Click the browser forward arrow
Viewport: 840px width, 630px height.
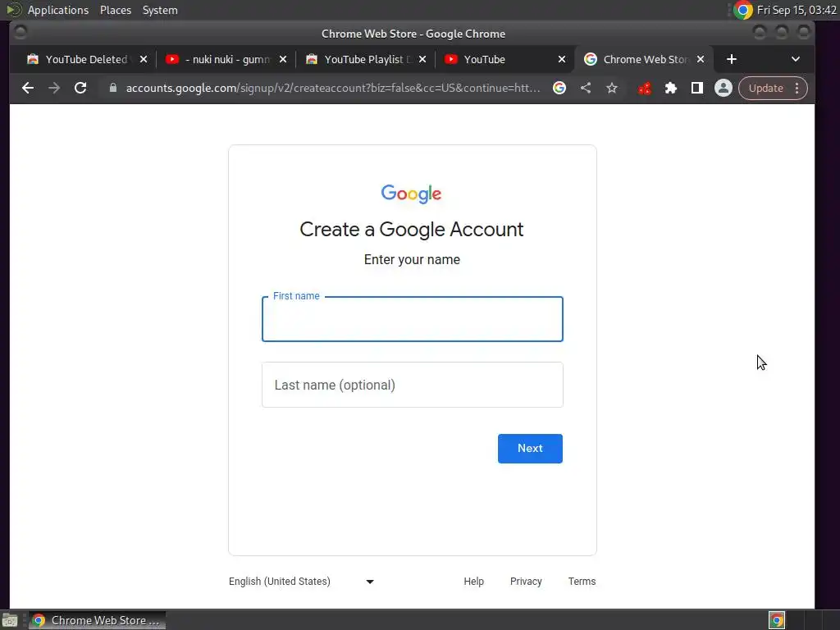(54, 88)
